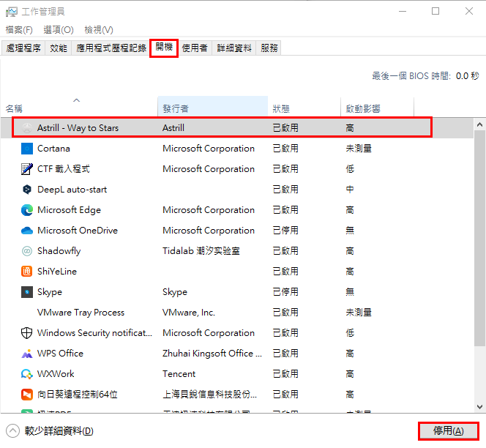Viewport: 486px width, 448px height.
Task: Open the 選項(O) menu
Action: 59,30
